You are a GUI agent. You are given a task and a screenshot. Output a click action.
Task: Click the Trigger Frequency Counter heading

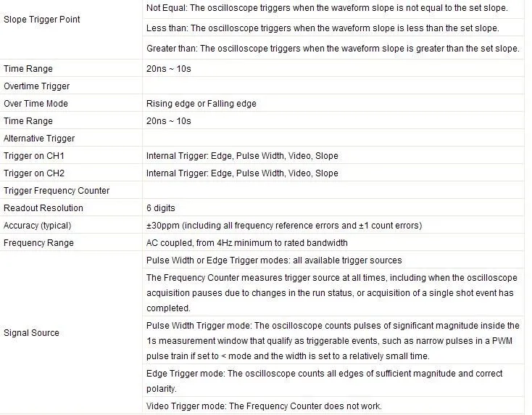(x=57, y=191)
